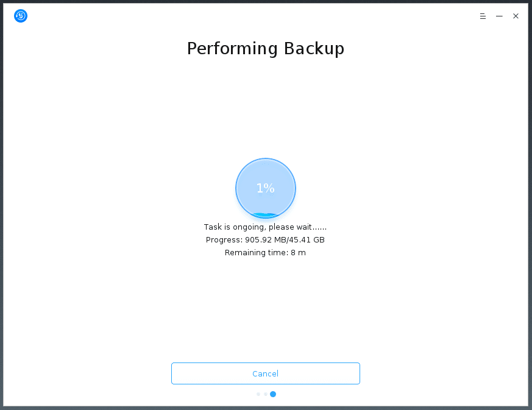Click the 905.92 MB completed value
Image resolution: width=532 pixels, height=410 pixels.
266,240
